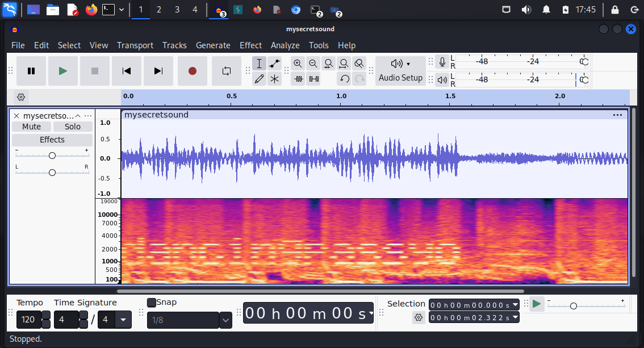
Task: Select the Envelope tool
Action: pyautogui.click(x=275, y=64)
